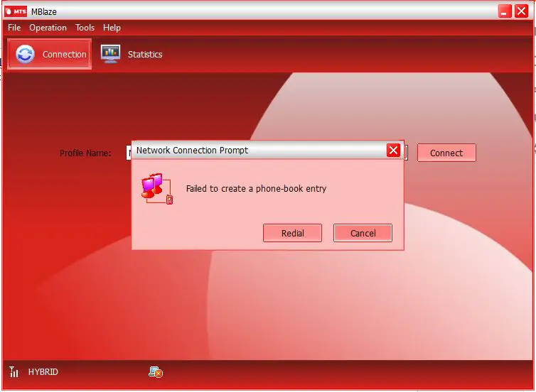Open the Tools menu
The width and height of the screenshot is (536, 392).
tap(85, 28)
